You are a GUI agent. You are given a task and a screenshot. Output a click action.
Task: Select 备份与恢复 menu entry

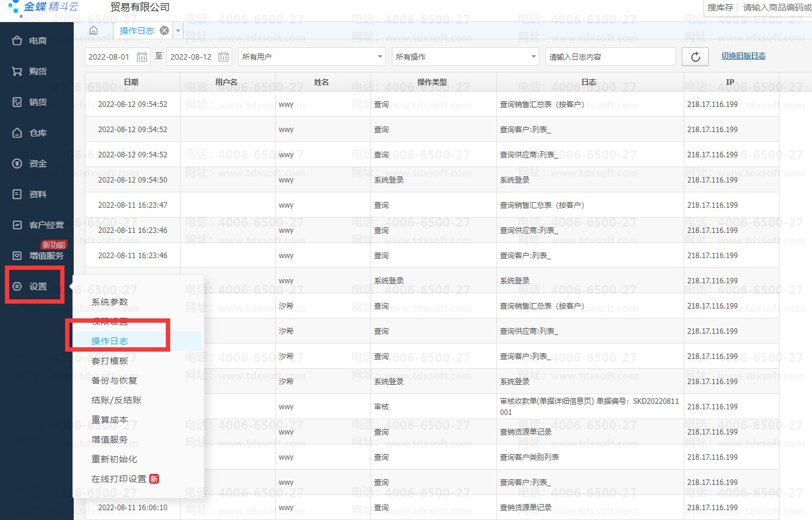click(x=114, y=380)
